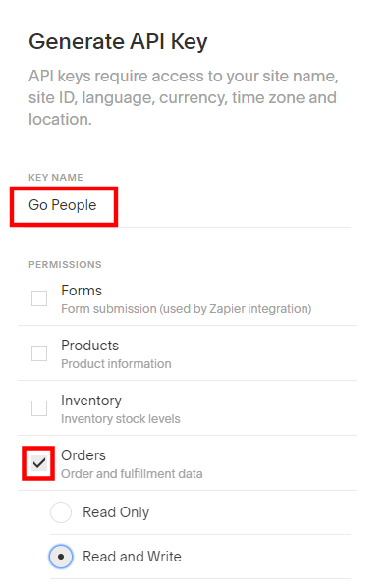The width and height of the screenshot is (388, 588).
Task: Enable the Forms permission checkbox
Action: (x=39, y=298)
